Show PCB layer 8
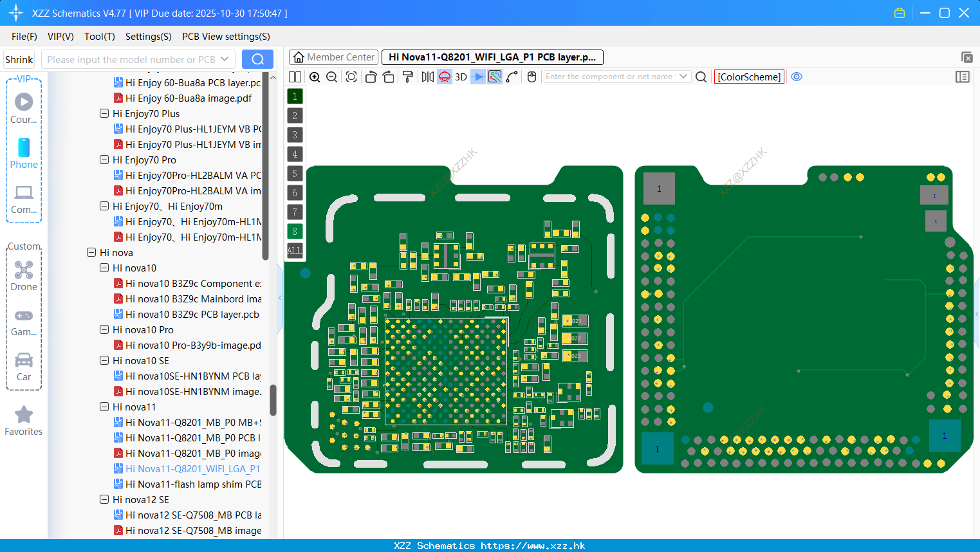This screenshot has width=980, height=552. 295,231
